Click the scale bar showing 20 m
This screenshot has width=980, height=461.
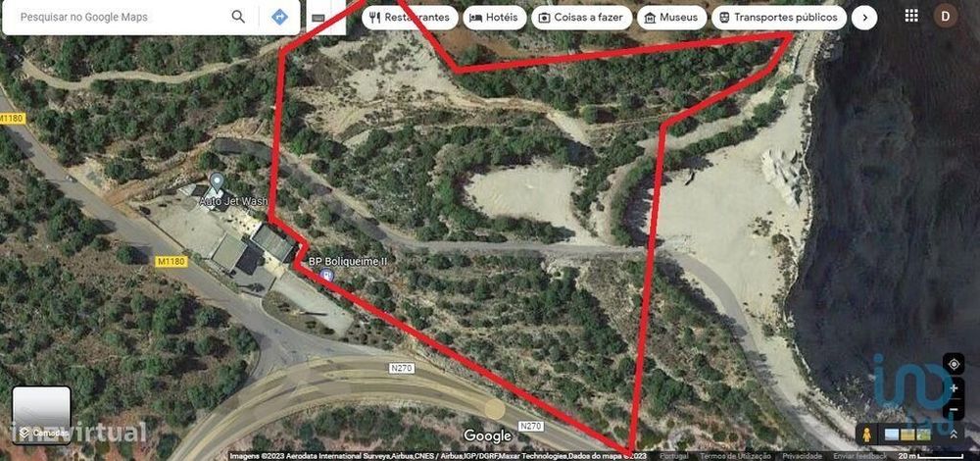point(931,456)
